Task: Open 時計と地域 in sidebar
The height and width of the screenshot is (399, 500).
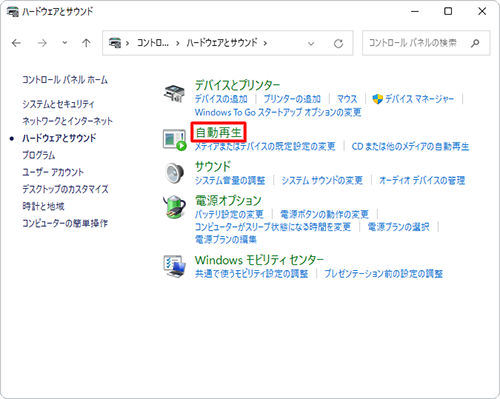Action: click(43, 206)
